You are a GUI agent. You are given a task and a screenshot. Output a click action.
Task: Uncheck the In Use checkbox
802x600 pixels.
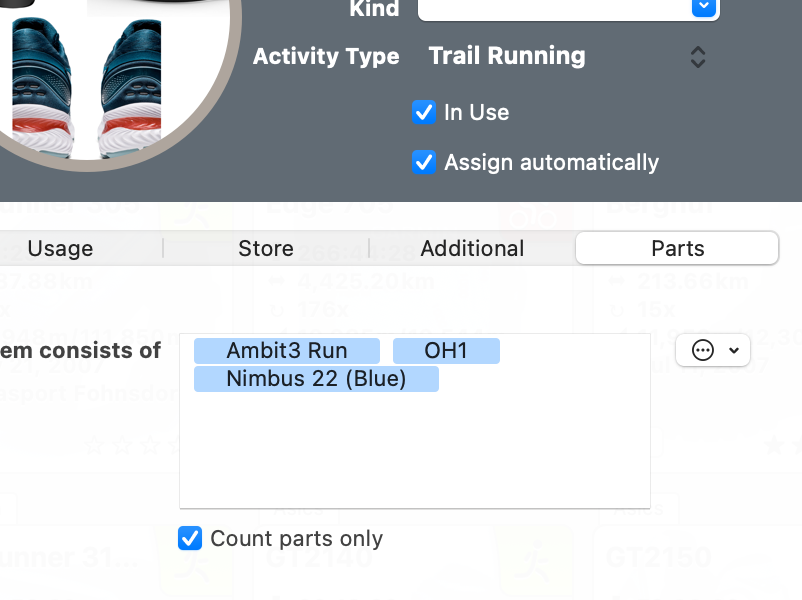tap(424, 112)
